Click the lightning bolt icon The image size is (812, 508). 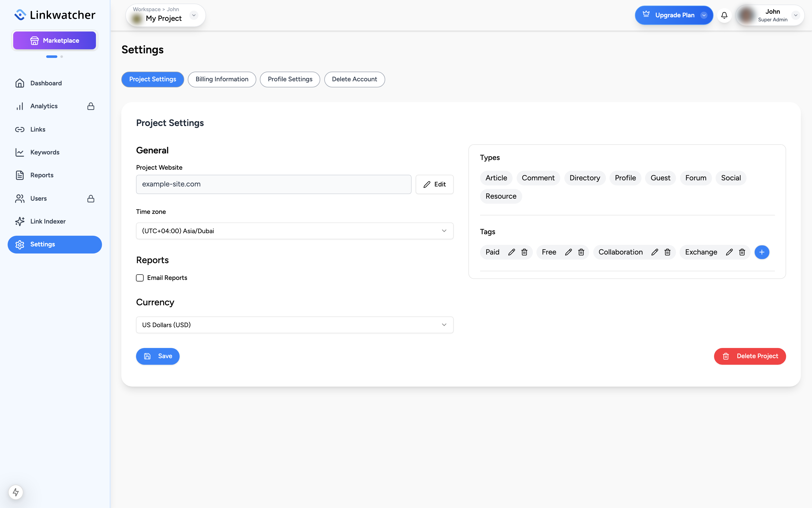16,492
